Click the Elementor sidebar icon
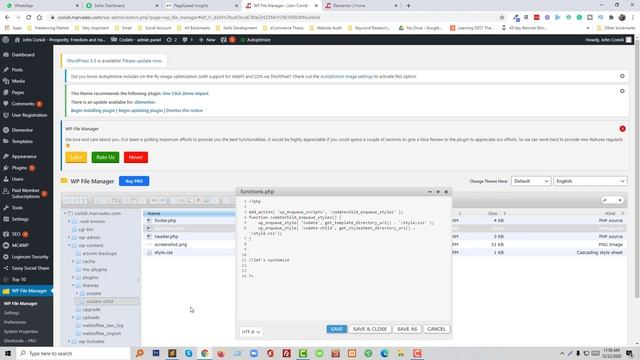Screen dimensions: 640x360 click(6, 130)
